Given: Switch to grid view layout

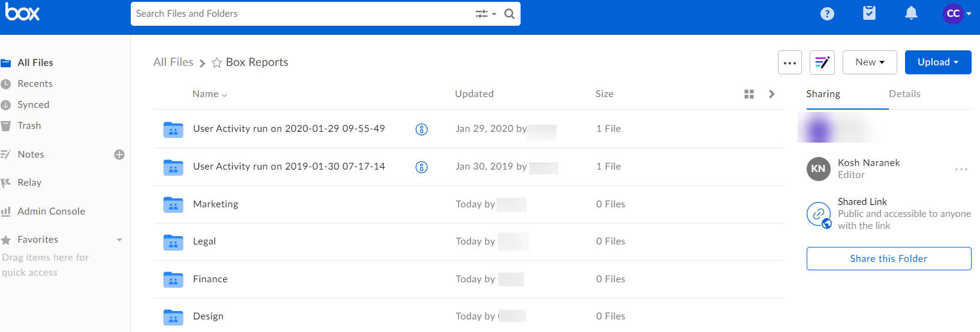Looking at the screenshot, I should (x=749, y=94).
